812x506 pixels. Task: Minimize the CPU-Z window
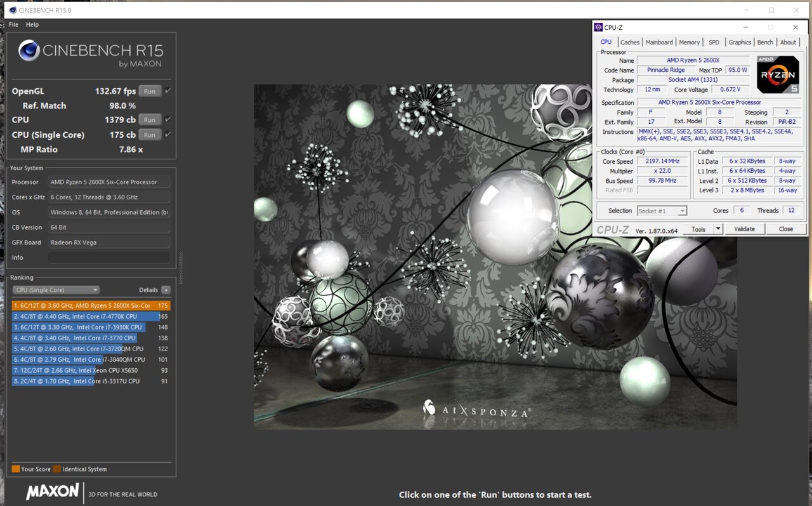point(746,27)
